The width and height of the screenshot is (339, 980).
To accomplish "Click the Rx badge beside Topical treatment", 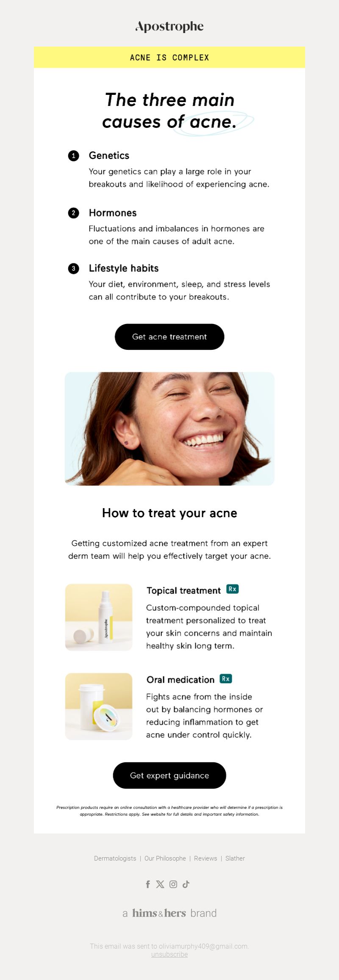I will pyautogui.click(x=233, y=589).
